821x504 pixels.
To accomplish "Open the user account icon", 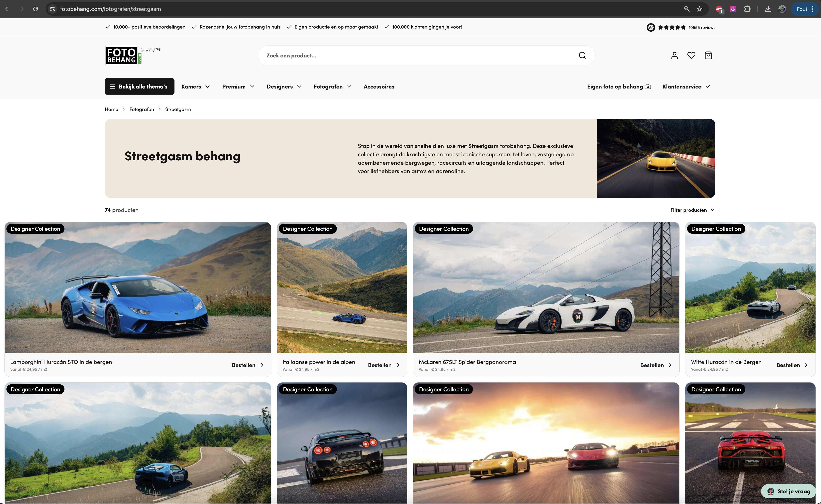I will (674, 55).
